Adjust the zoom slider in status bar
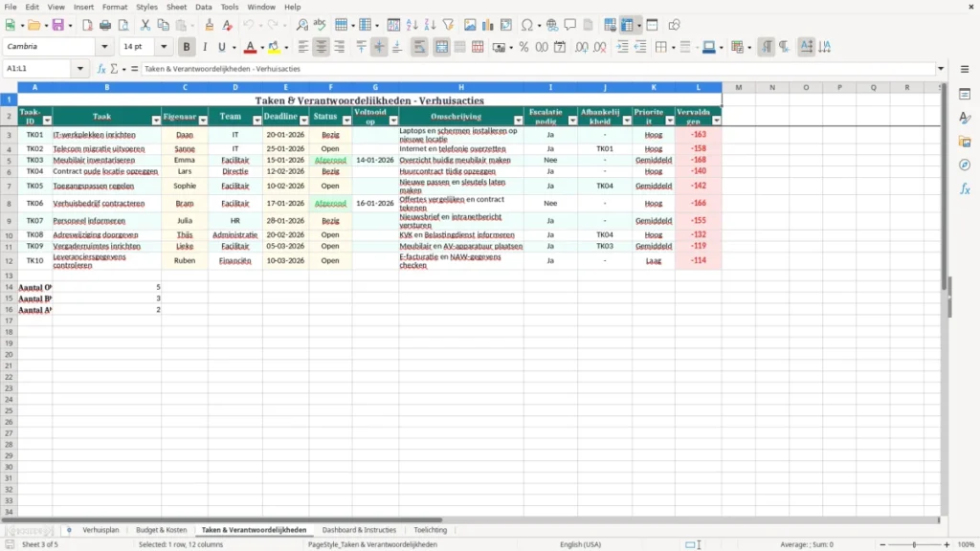Image resolution: width=980 pixels, height=551 pixels. (914, 544)
